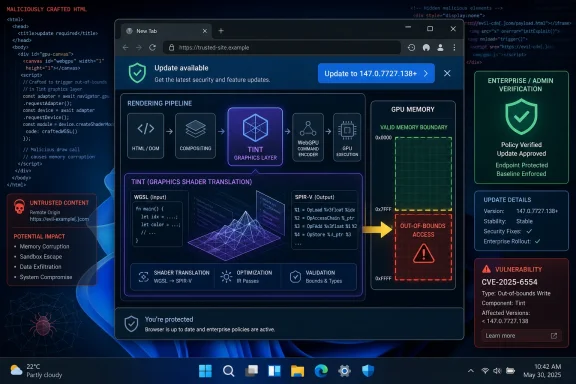Click the Out-of-bounds access warning triangle
The height and width of the screenshot is (384, 576).
(x=424, y=254)
